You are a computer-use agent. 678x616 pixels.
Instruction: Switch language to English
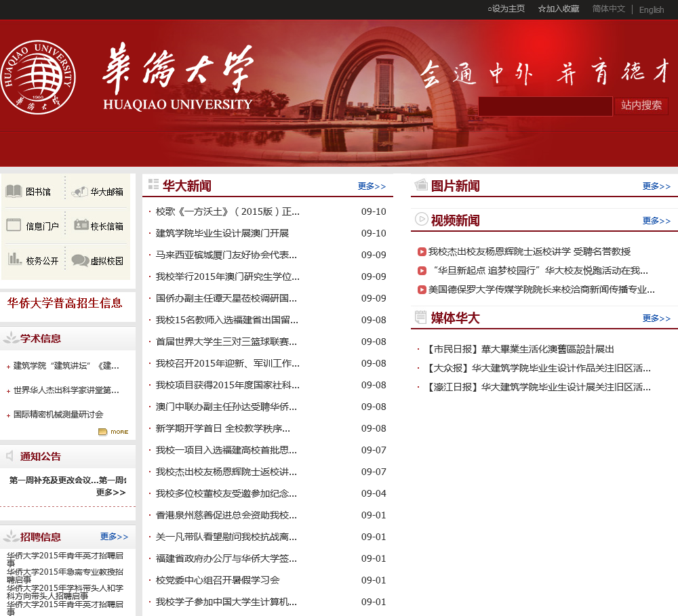[x=651, y=9]
